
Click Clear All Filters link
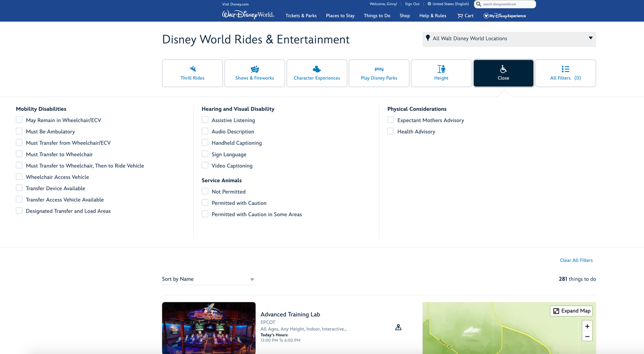pos(576,260)
